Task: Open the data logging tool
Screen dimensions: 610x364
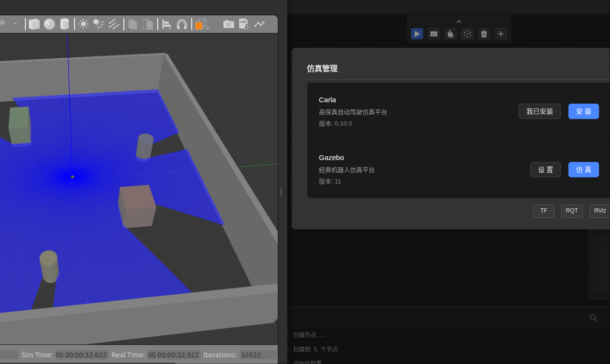Action: (x=244, y=24)
